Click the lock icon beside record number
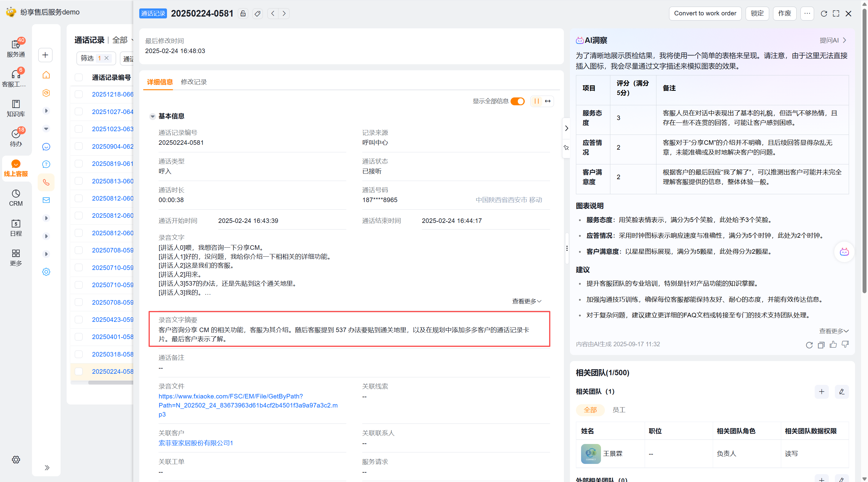 tap(243, 14)
